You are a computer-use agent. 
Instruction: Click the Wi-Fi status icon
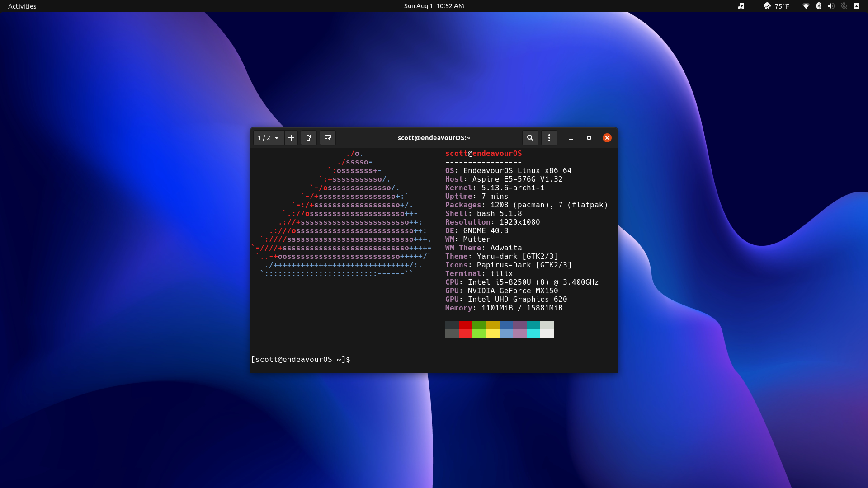click(806, 6)
